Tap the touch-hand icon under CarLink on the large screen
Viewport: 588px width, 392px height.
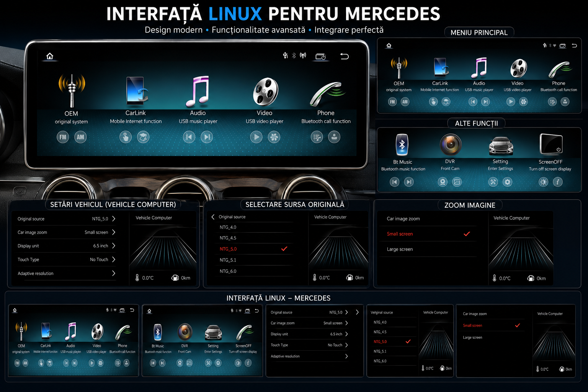[x=126, y=137]
